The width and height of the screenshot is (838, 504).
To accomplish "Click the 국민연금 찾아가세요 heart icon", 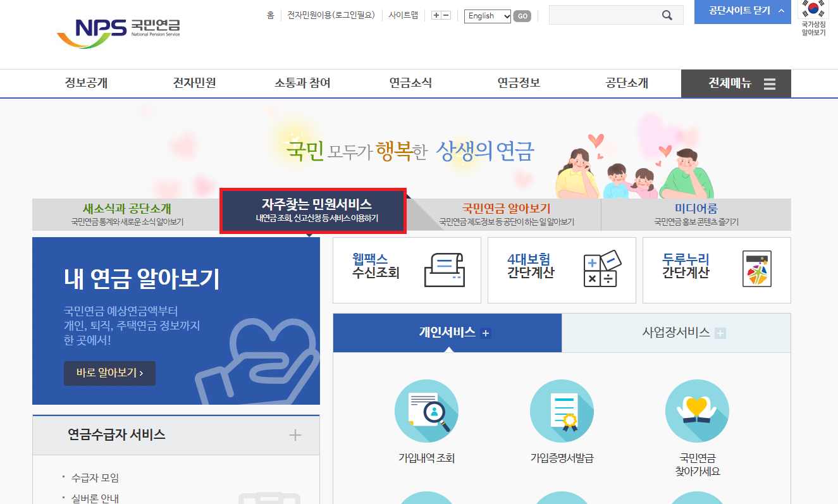I will click(x=697, y=410).
